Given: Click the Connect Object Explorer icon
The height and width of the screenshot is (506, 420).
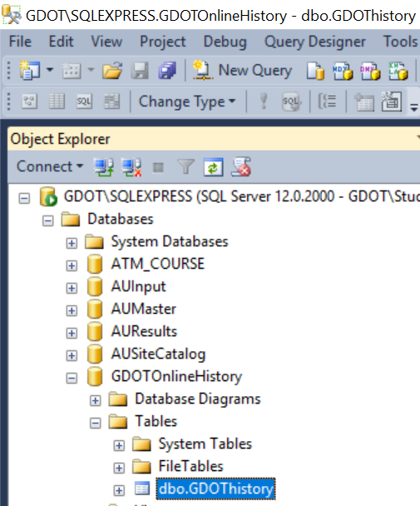Looking at the screenshot, I should point(104,167).
